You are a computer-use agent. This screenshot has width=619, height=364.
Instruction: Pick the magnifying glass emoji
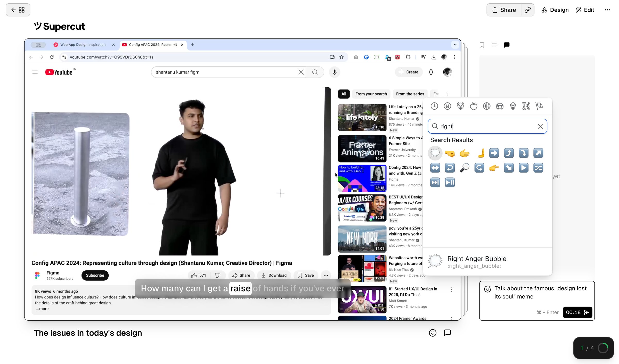click(x=465, y=168)
